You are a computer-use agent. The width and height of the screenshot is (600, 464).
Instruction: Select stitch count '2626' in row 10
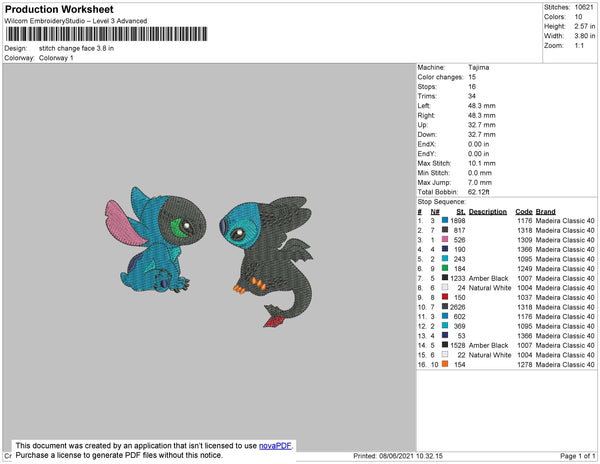458,307
